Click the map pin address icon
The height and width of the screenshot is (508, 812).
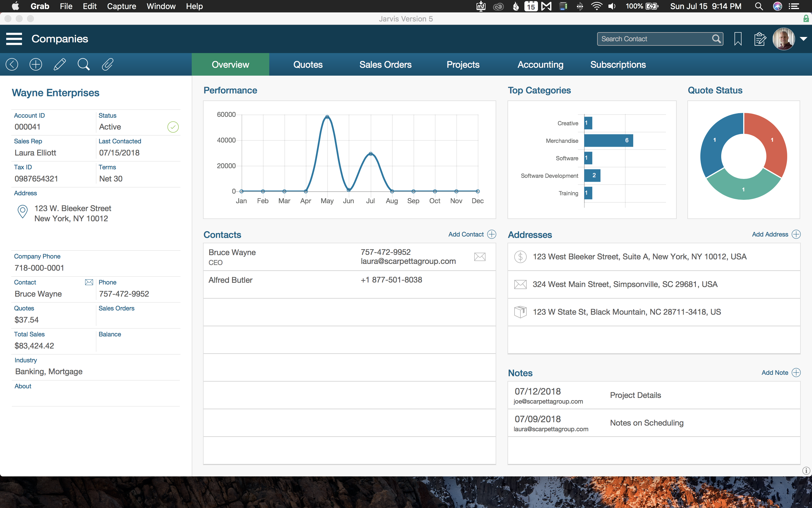coord(23,212)
